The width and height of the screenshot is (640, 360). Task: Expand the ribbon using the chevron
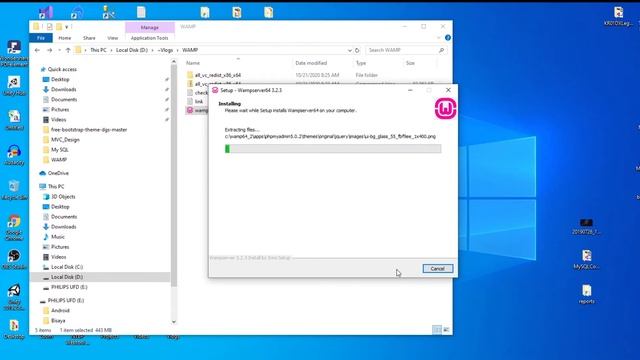tap(439, 38)
